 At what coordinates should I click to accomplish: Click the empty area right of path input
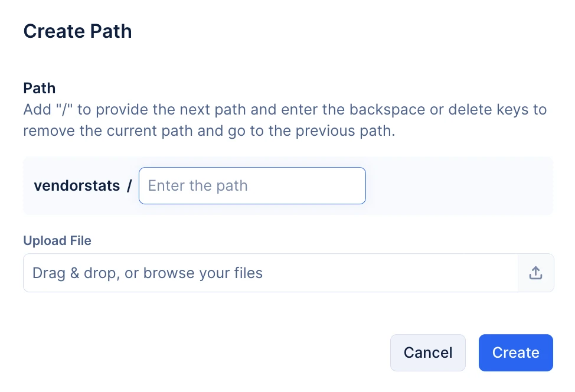coord(458,185)
